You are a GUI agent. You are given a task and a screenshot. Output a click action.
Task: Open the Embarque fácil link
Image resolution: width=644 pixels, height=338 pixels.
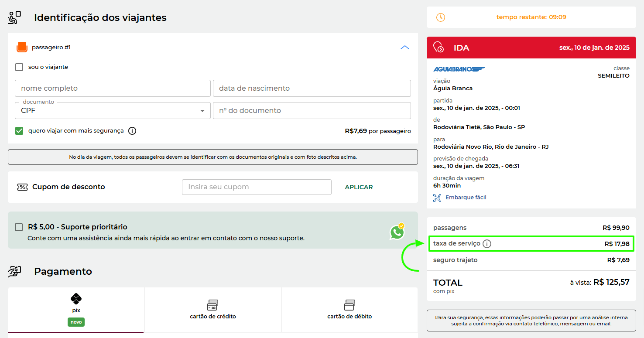[466, 197]
